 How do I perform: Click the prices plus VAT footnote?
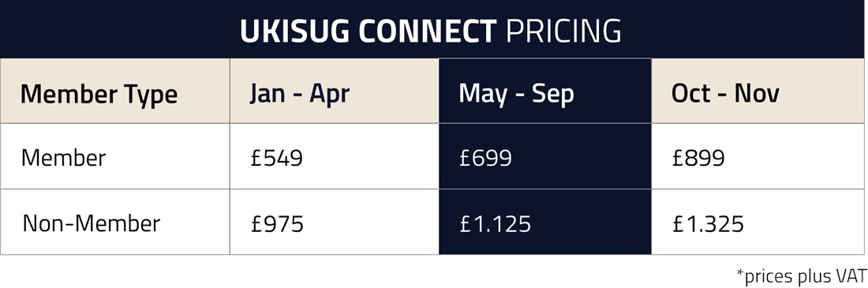click(801, 276)
